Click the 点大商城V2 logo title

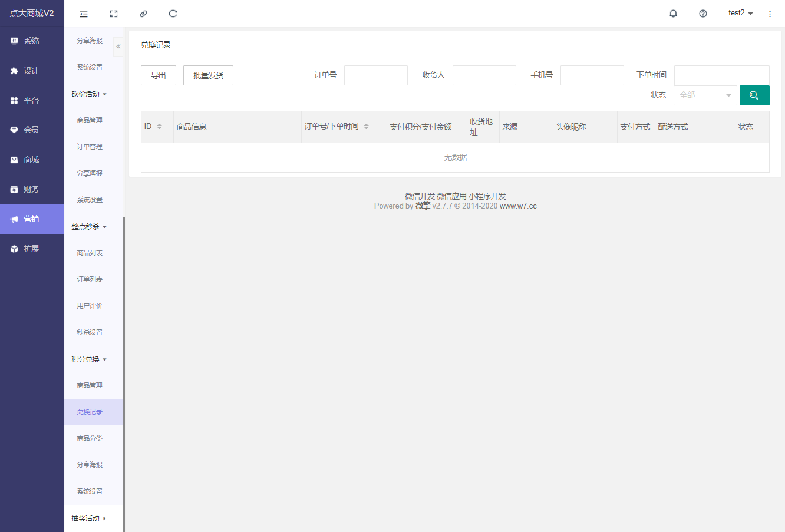32,13
